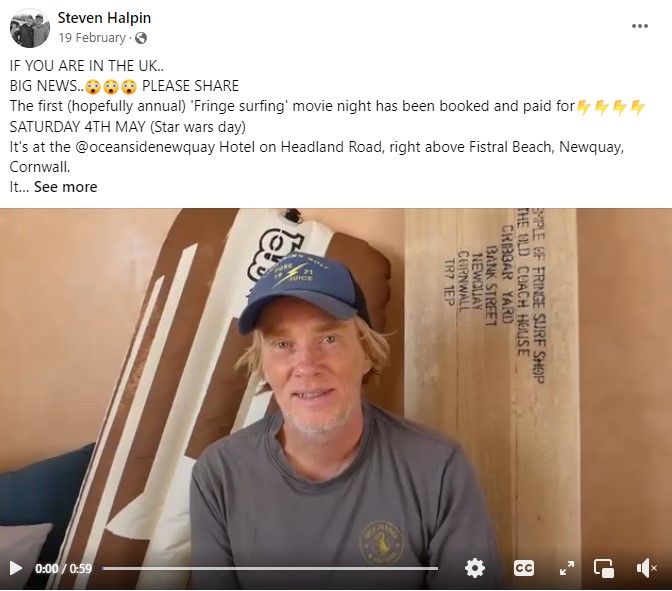The image size is (672, 591).
Task: Click the public globe privacy icon
Action: tap(141, 38)
